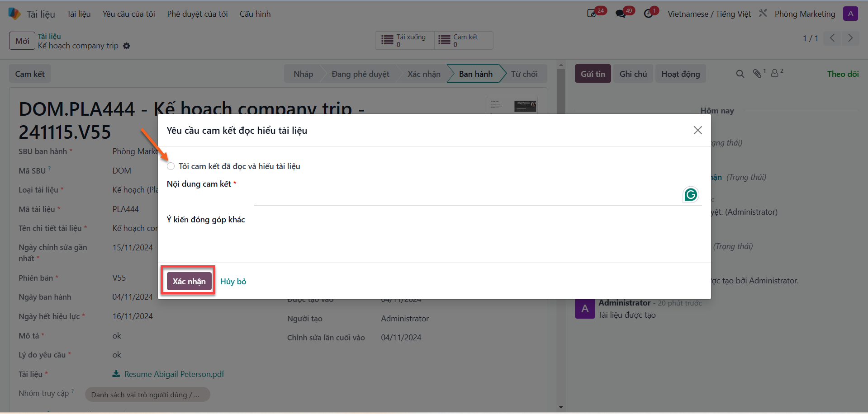The height and width of the screenshot is (414, 868).
Task: Click the debug tools wrench icon
Action: click(763, 13)
